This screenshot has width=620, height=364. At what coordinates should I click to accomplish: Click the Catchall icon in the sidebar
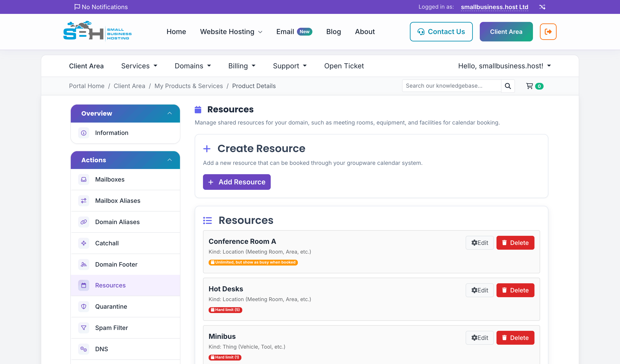[x=84, y=243]
